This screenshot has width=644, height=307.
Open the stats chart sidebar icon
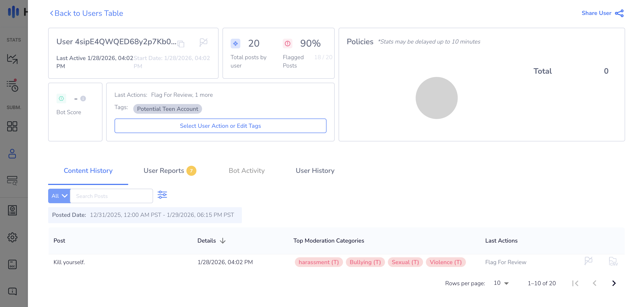[x=12, y=59]
